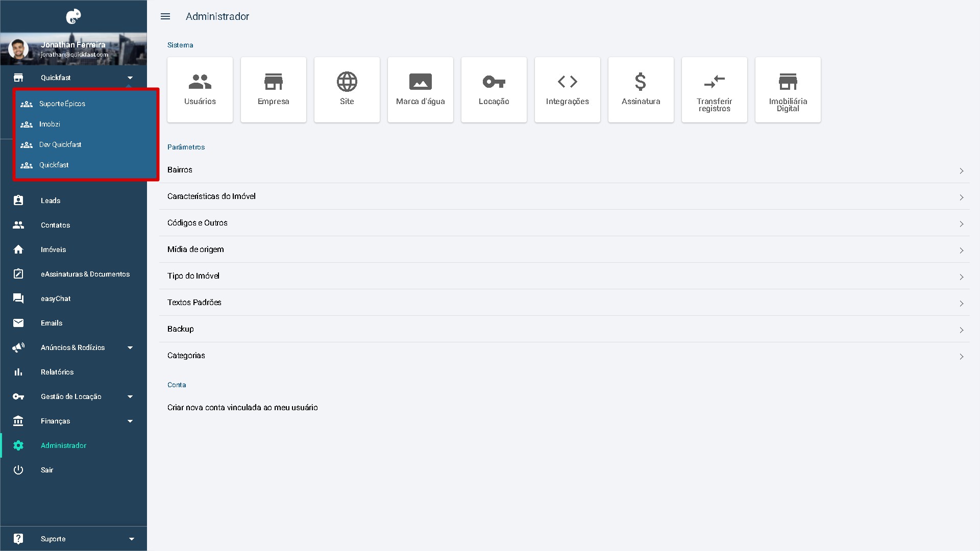
Task: Click the Emails envelope icon
Action: click(x=18, y=323)
